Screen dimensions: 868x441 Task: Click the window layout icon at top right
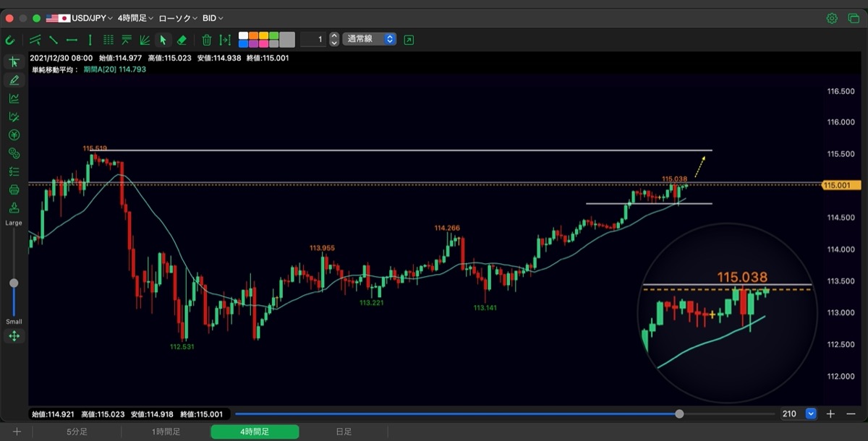854,18
